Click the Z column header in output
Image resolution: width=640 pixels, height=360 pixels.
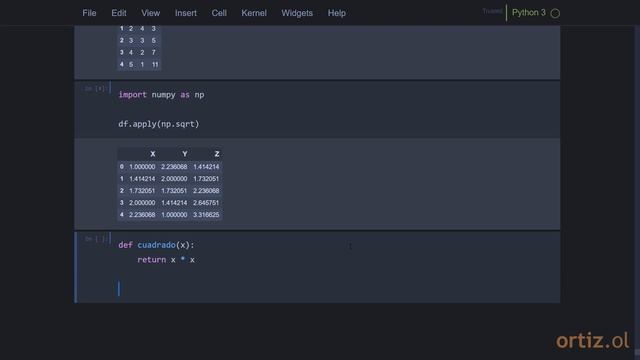point(217,154)
